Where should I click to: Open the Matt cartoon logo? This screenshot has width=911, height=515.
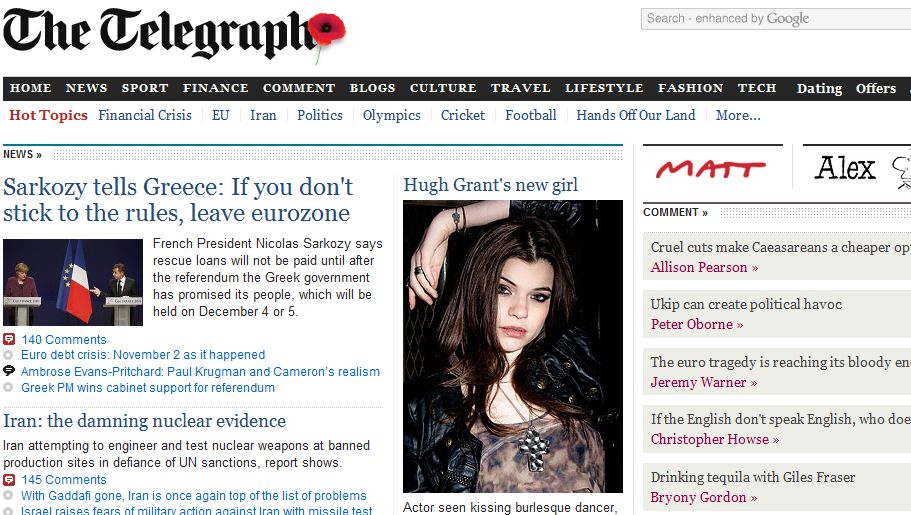(711, 169)
